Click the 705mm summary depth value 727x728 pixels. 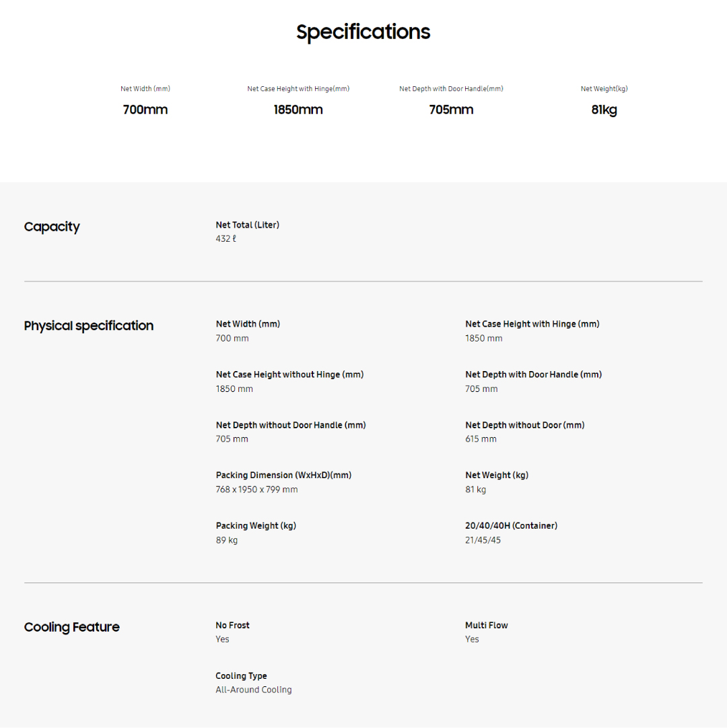(x=451, y=110)
